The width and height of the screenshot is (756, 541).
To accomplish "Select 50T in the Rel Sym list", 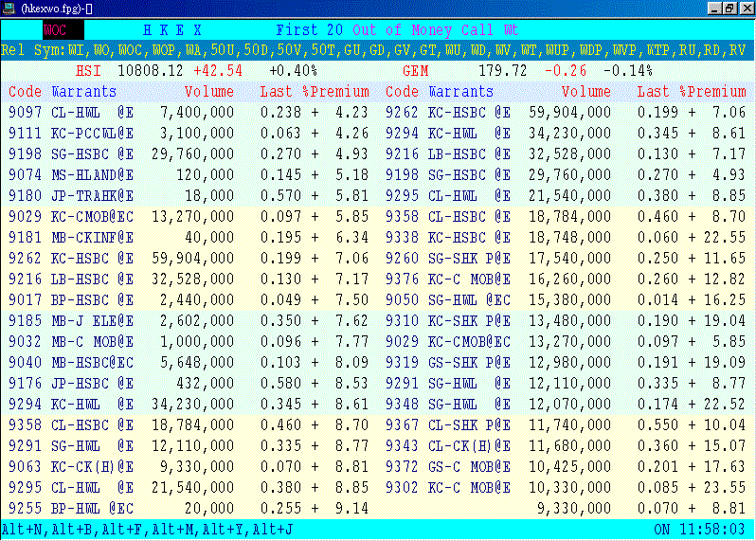I will coord(324,50).
